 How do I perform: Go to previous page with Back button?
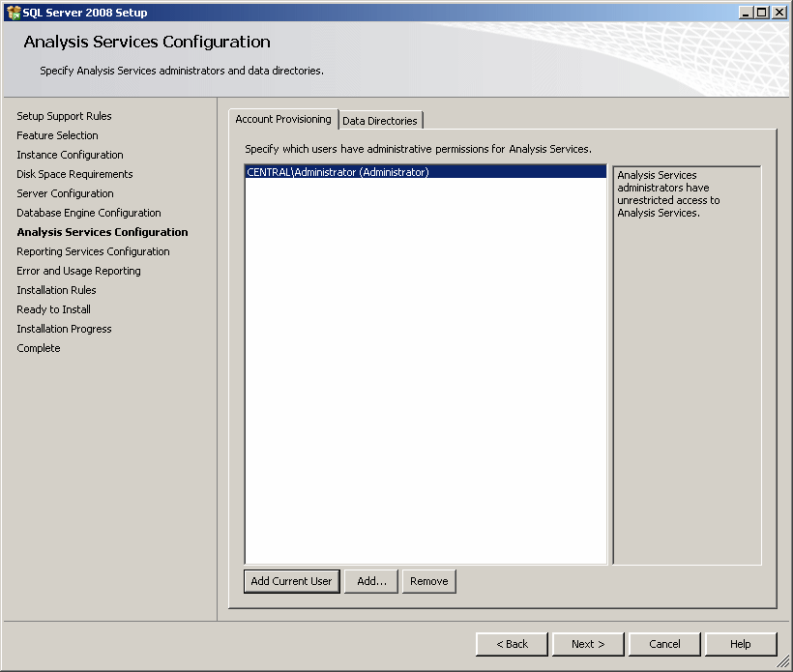point(512,644)
